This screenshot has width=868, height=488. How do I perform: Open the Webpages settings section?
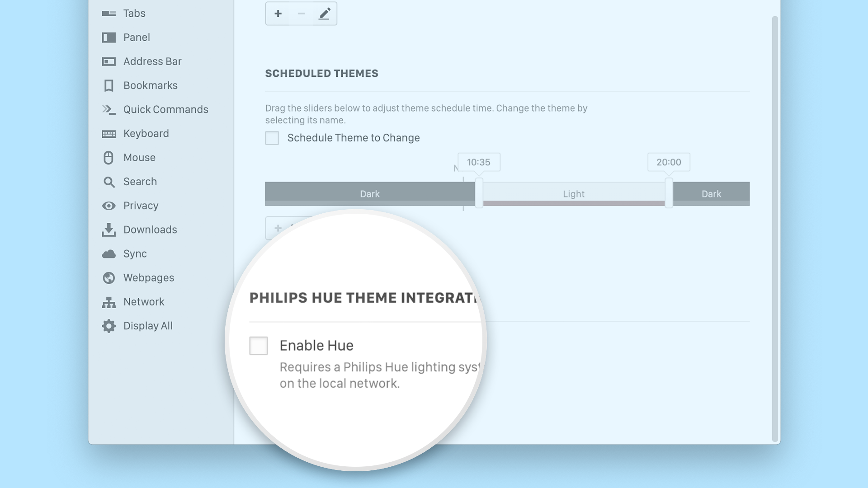click(x=148, y=278)
